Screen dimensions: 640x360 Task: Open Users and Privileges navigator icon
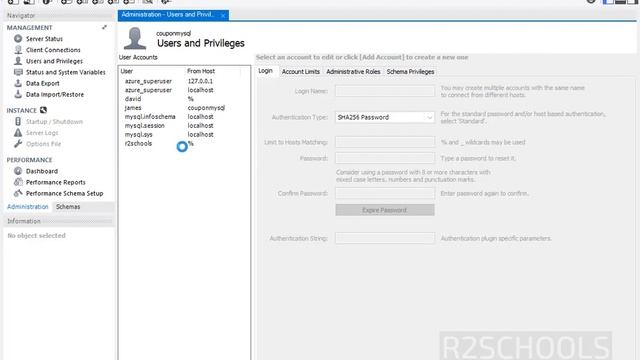pyautogui.click(x=18, y=61)
